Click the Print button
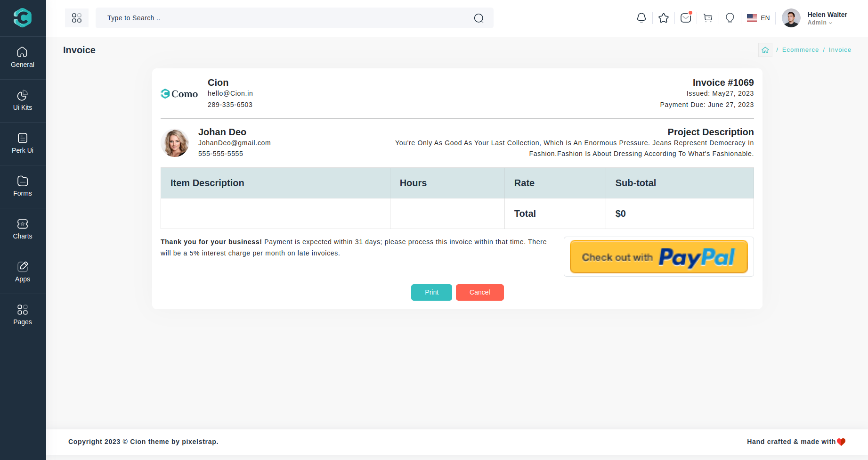868x460 pixels. tap(431, 292)
